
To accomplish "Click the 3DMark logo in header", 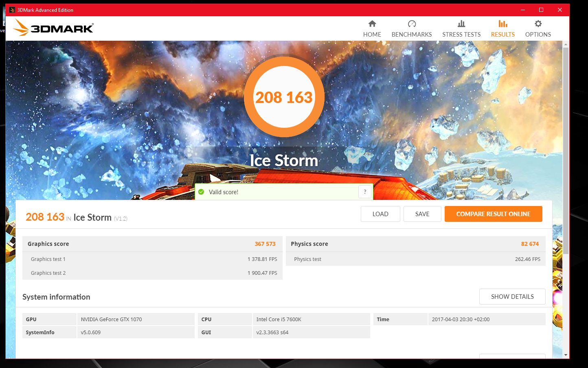I will (x=53, y=28).
